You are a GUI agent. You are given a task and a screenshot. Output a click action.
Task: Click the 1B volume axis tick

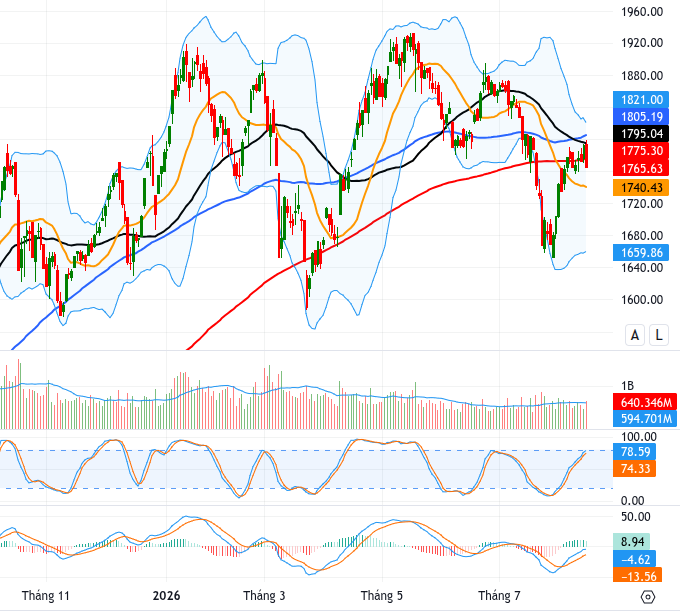click(x=628, y=385)
